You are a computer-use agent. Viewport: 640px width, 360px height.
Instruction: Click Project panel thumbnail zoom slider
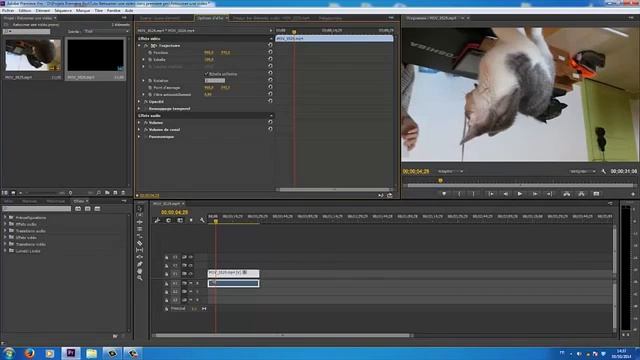click(42, 193)
